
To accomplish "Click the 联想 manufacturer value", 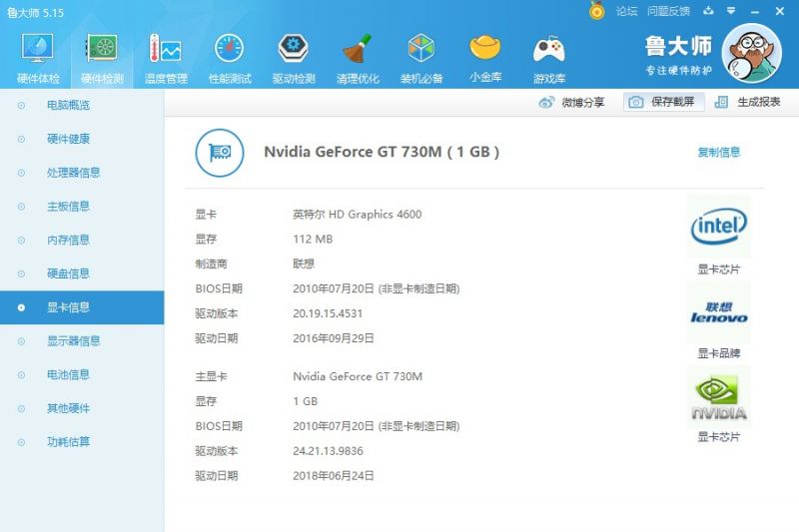I will (x=304, y=264).
